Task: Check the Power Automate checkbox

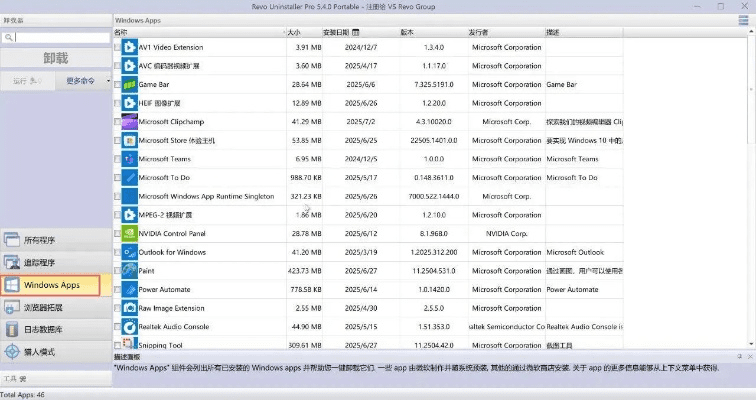Action: (x=117, y=289)
